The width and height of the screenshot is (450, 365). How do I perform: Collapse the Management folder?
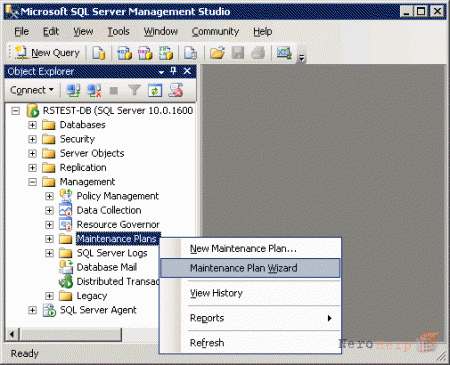point(32,182)
